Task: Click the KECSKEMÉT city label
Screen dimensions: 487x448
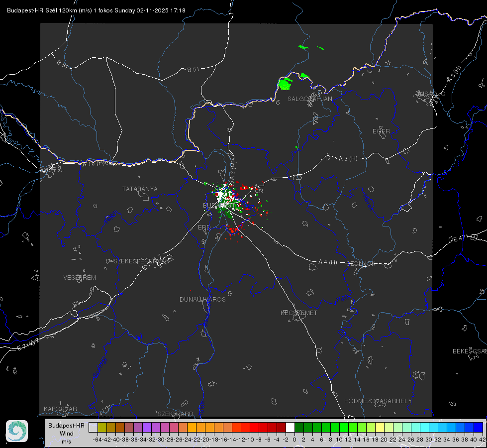Action: tap(299, 313)
